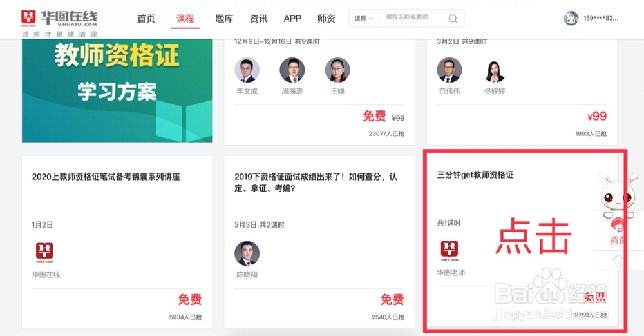644x336 pixels.
Task: Click the 2540人已抢 count
Action: coord(388,317)
